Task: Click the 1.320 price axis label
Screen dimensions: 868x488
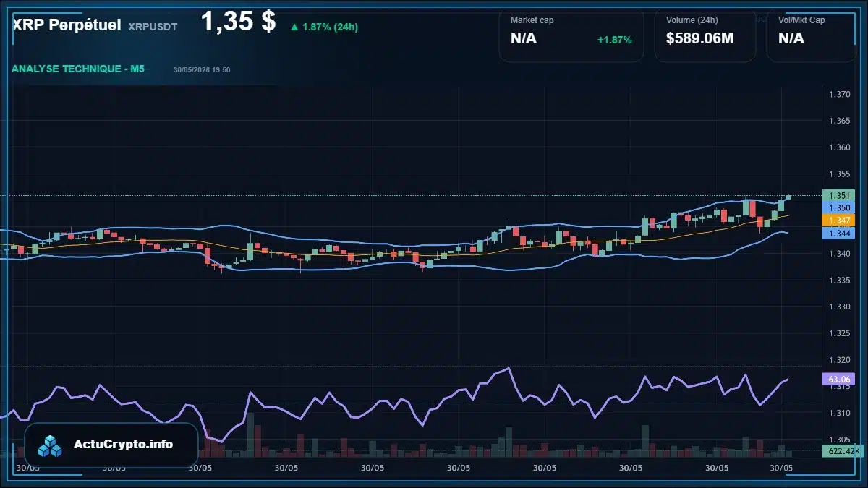Action: [x=839, y=360]
